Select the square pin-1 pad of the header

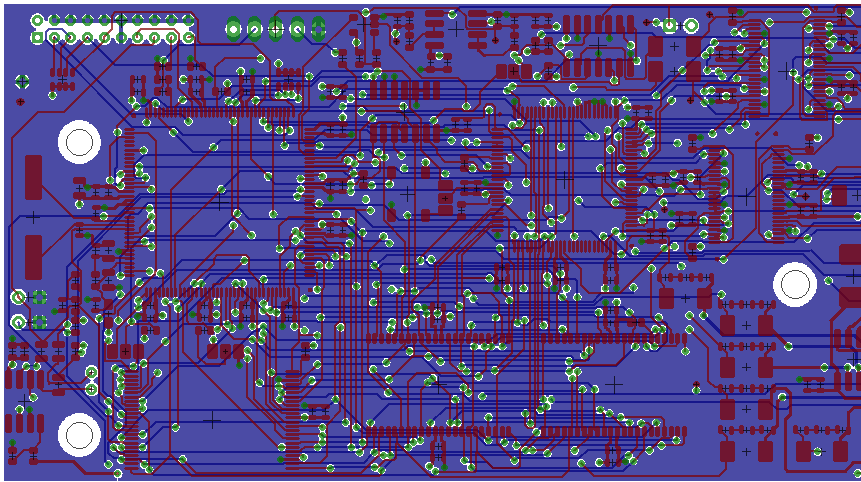(x=38, y=37)
